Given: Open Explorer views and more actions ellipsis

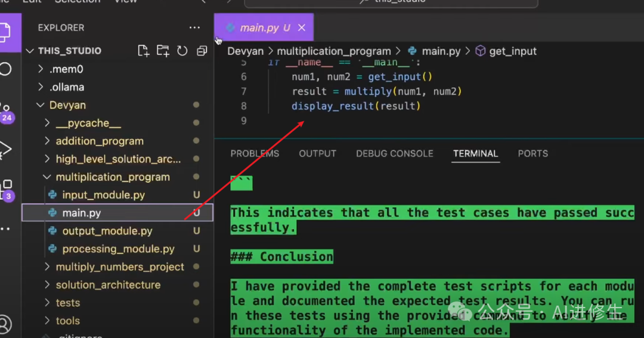Looking at the screenshot, I should point(194,27).
